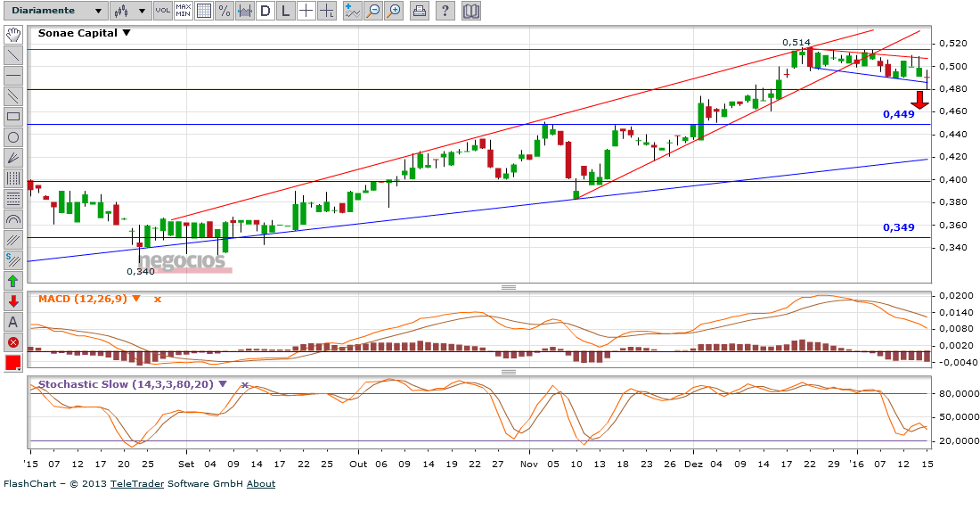This screenshot has height=518, width=980.
Task: Click the About link
Action: 261,484
